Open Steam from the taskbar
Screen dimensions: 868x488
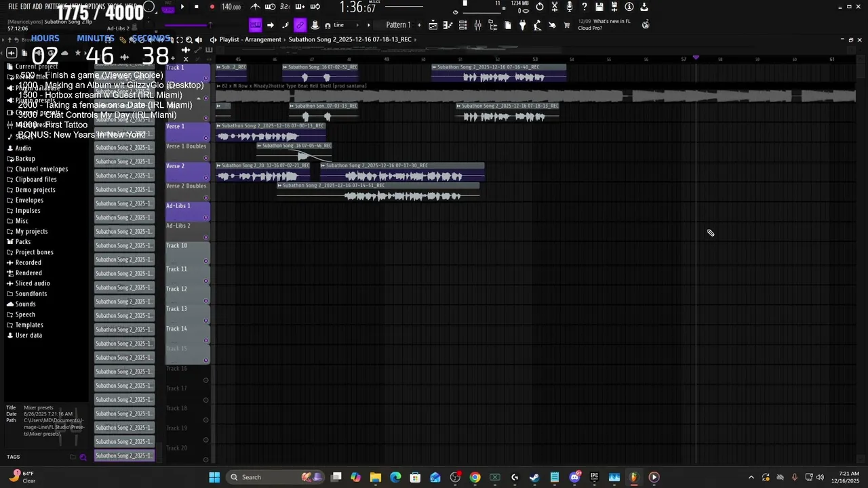[x=534, y=477]
